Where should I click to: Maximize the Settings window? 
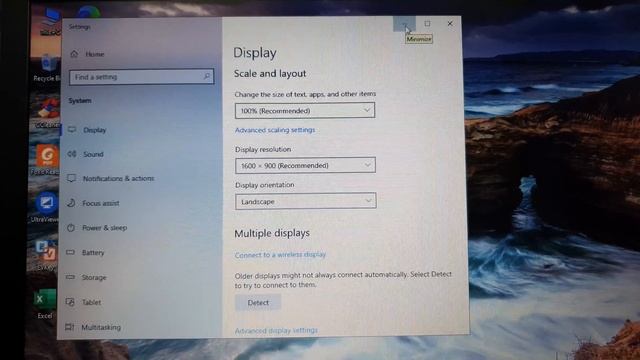pyautogui.click(x=427, y=24)
